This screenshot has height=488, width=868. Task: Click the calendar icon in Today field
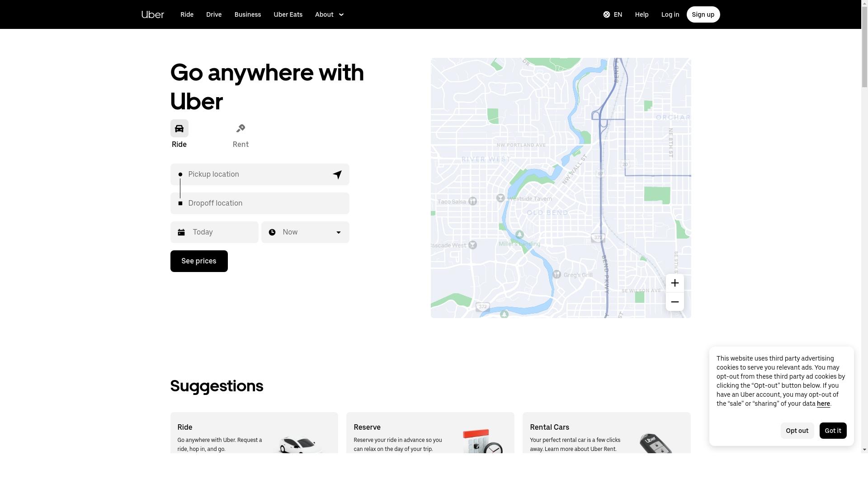[x=181, y=232]
